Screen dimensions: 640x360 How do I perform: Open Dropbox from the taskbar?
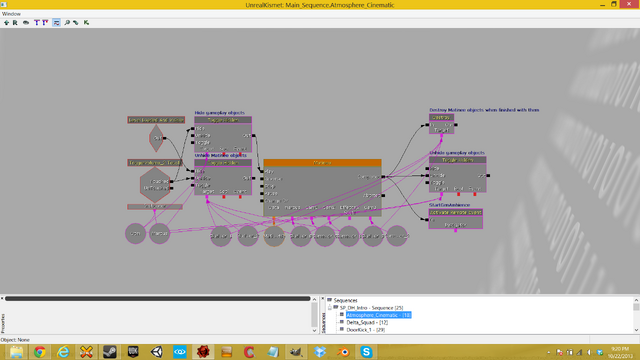(x=320, y=352)
